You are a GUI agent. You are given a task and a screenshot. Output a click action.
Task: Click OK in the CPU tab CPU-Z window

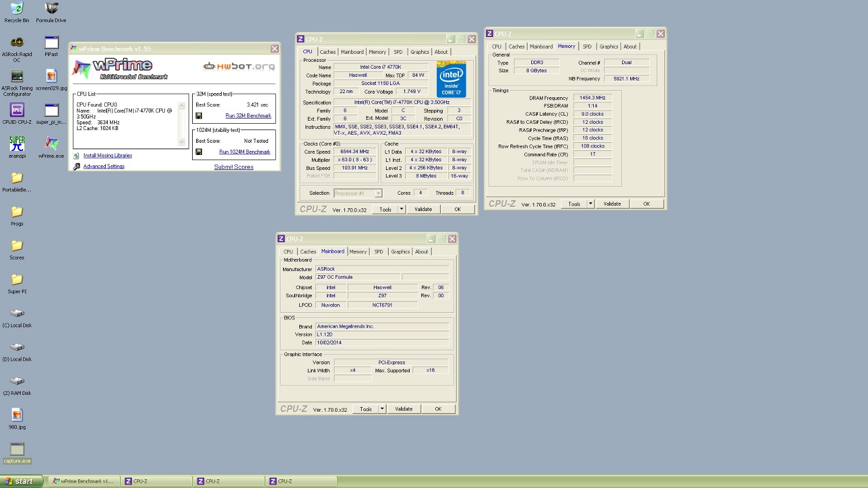coord(457,209)
